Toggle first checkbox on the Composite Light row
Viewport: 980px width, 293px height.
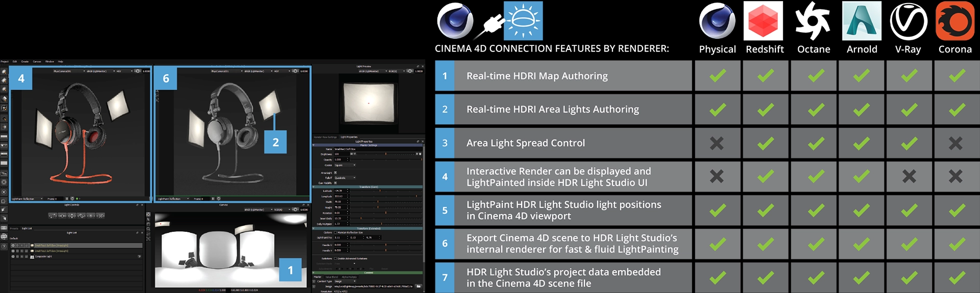tap(17, 256)
